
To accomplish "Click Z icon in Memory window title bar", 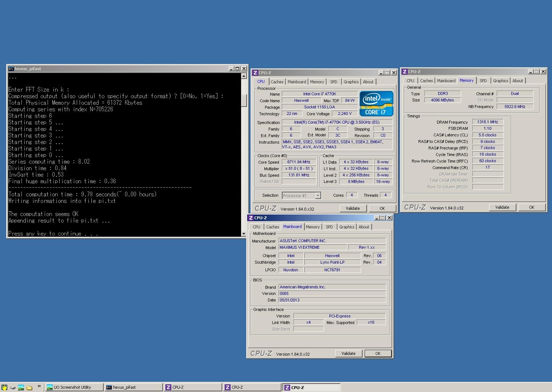I will click(405, 72).
